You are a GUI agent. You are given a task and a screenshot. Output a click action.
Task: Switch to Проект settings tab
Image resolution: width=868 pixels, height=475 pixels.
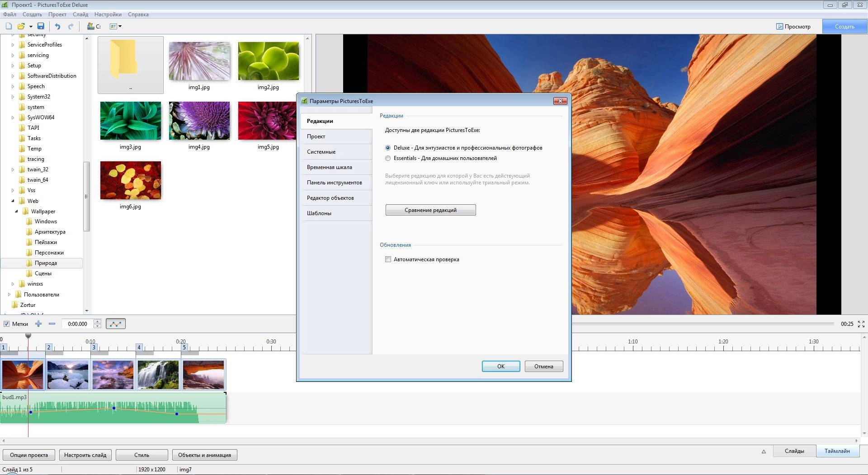click(x=336, y=136)
